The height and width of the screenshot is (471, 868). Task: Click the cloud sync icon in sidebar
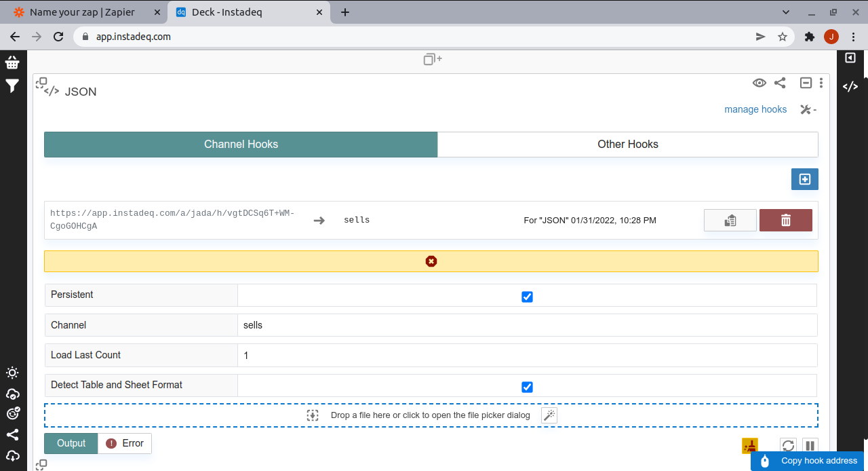[x=12, y=394]
